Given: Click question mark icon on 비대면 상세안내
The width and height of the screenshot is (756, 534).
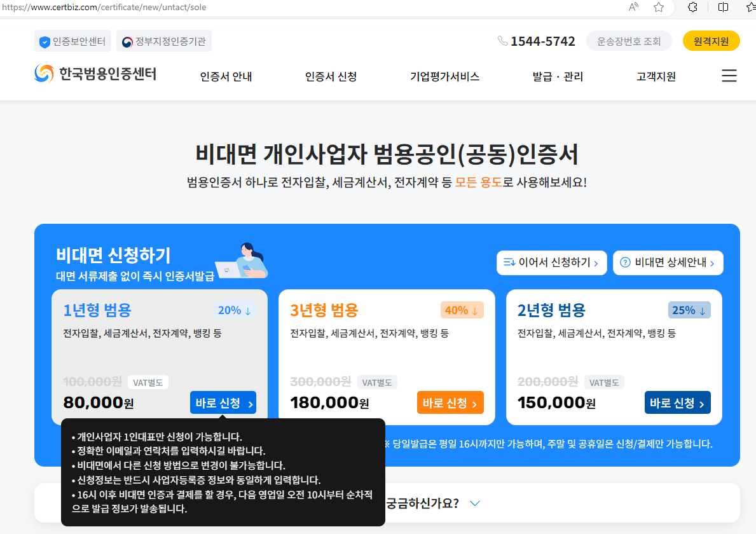Looking at the screenshot, I should (625, 263).
